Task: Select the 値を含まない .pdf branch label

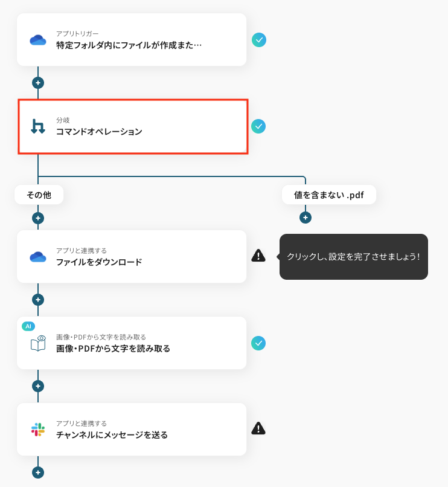Action: click(x=329, y=195)
